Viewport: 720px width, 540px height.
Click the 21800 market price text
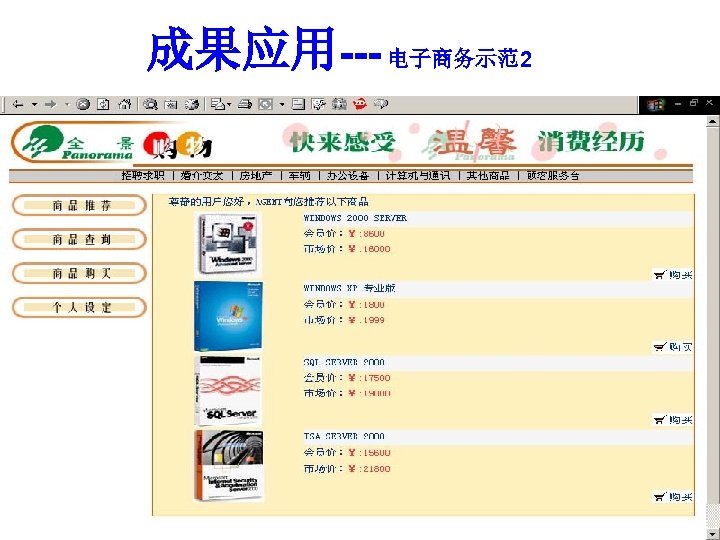click(x=376, y=469)
